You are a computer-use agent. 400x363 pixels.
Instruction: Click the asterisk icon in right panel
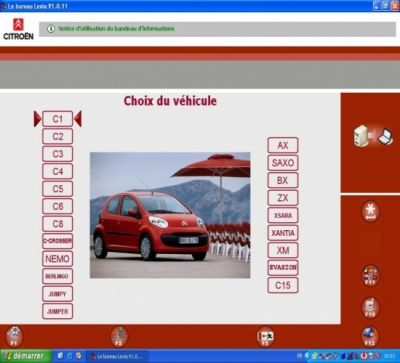click(x=370, y=211)
